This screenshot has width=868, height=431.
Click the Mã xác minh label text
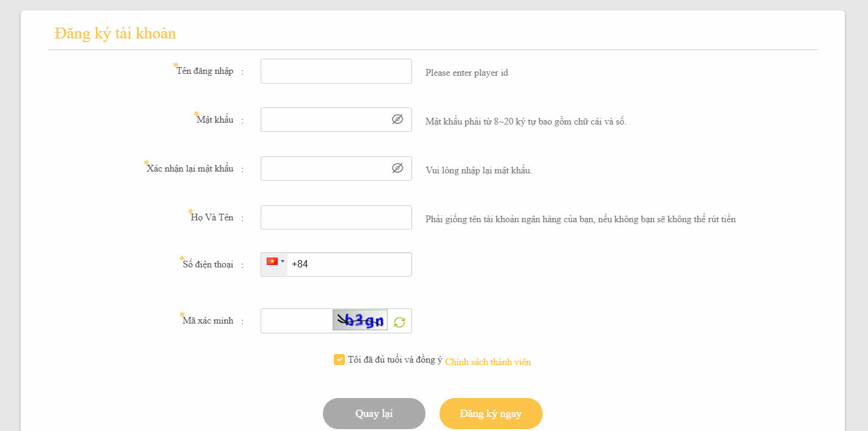coord(208,321)
